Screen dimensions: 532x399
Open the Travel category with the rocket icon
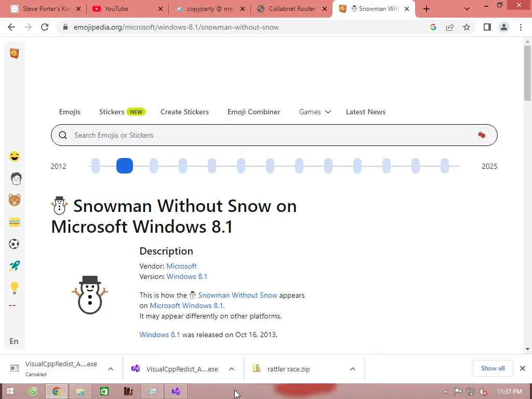point(14,265)
